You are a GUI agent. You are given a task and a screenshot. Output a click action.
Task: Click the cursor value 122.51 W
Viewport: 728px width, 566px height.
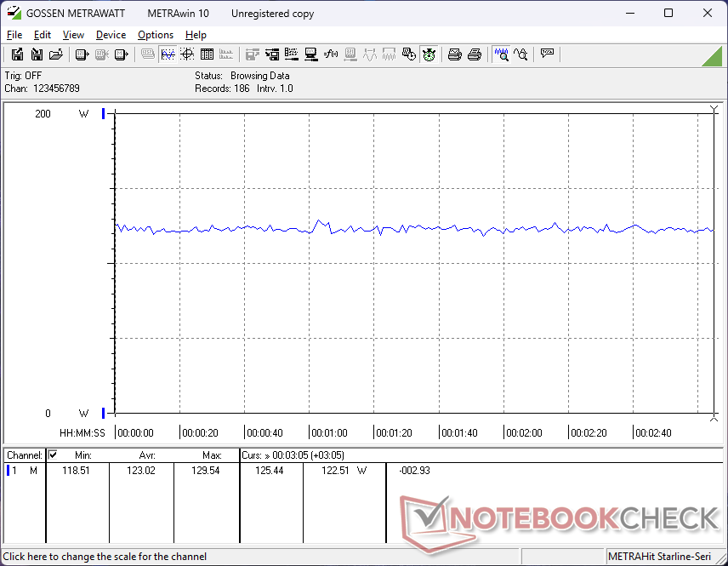point(344,471)
